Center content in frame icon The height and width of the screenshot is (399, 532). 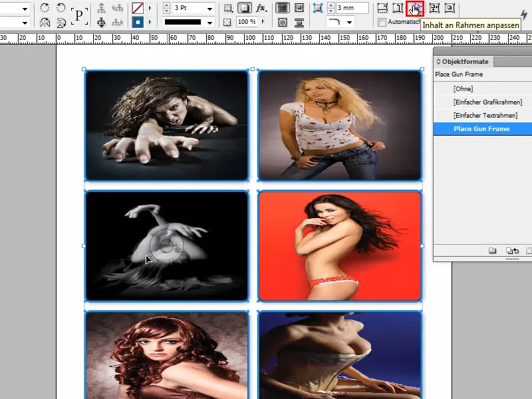[450, 7]
